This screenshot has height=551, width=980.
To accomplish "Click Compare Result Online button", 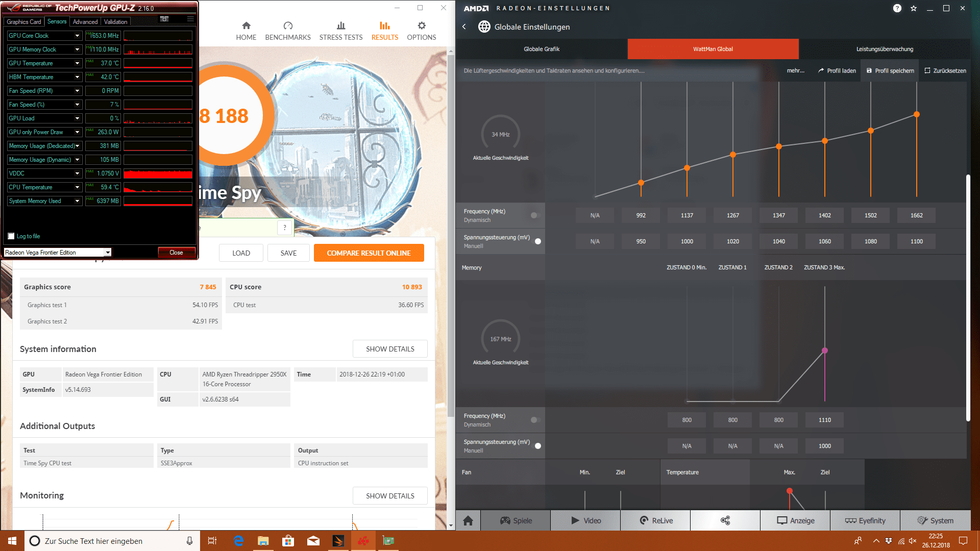I will tap(369, 253).
